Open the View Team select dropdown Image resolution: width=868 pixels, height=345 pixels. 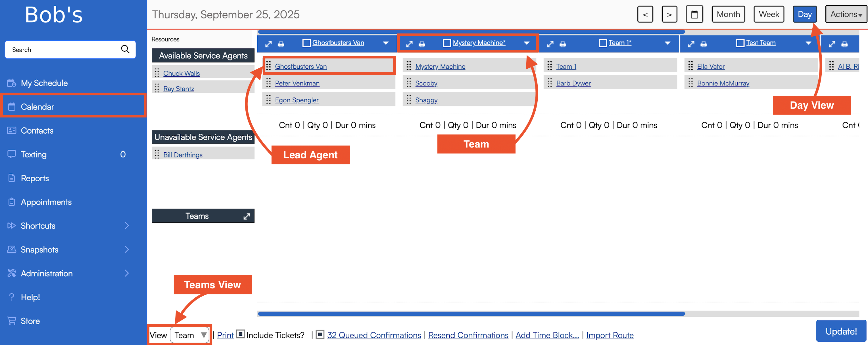(x=189, y=335)
